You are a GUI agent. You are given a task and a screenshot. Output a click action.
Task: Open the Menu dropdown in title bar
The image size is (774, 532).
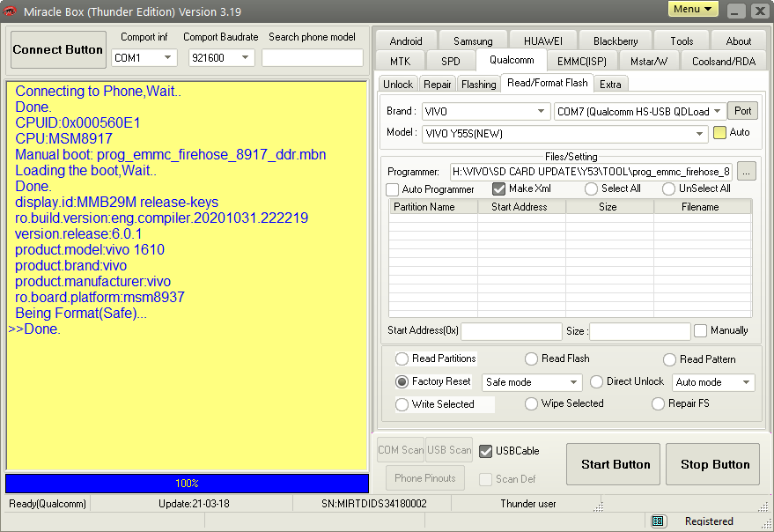693,9
